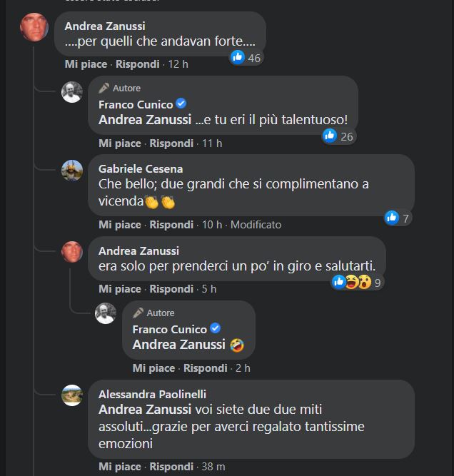This screenshot has width=454, height=476.
Task: Toggle Mi piace on Alessandra Paolinelli's comment
Action: point(120,467)
